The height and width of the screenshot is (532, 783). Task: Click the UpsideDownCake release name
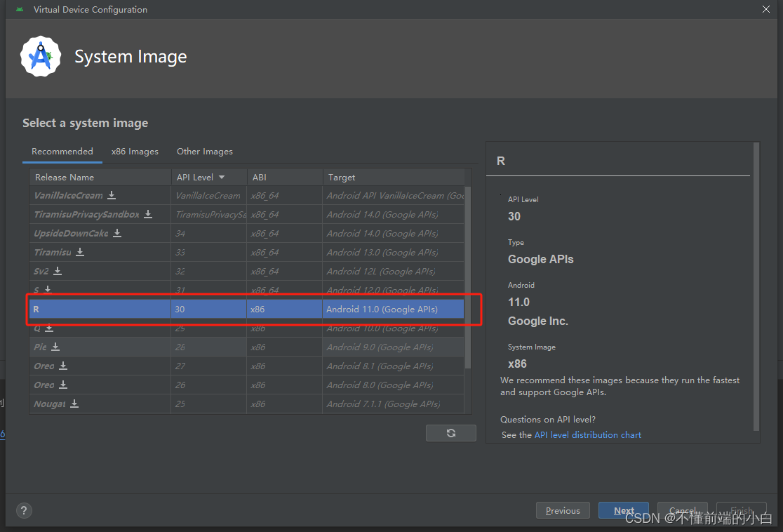[71, 233]
